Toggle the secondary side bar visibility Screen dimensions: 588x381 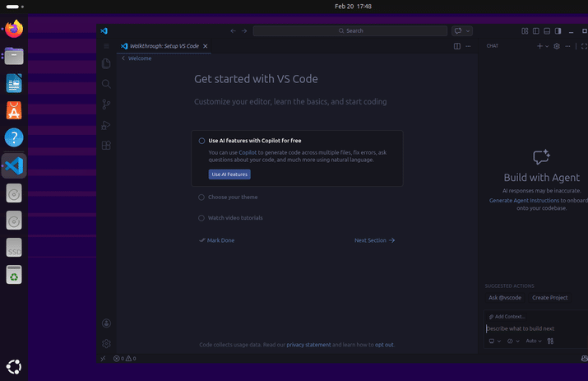558,30
